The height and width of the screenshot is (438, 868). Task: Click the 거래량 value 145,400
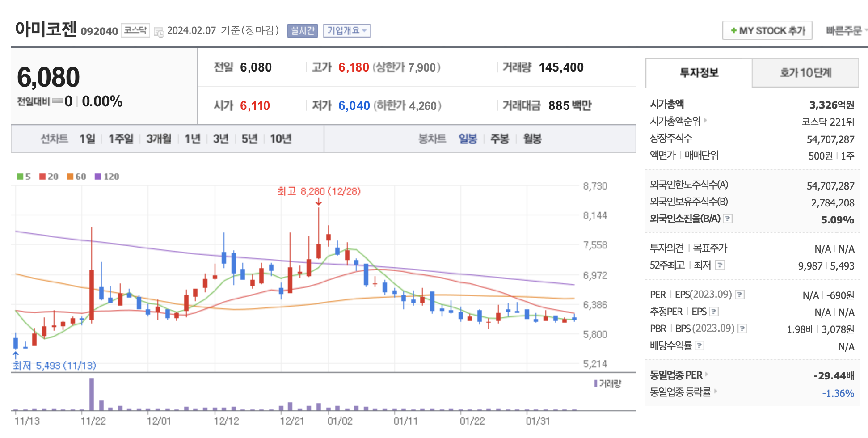coord(561,67)
